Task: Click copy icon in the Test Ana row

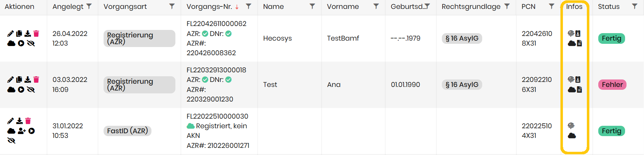Action: pos(19,79)
